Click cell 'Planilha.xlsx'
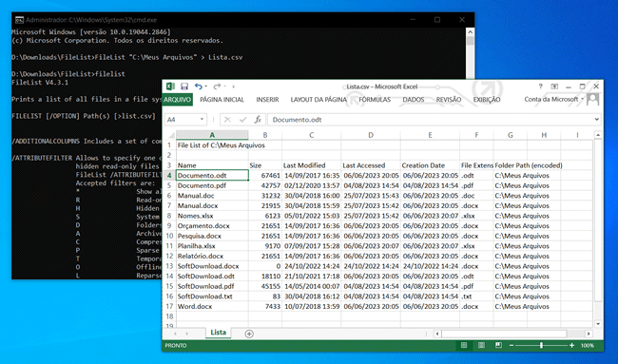This screenshot has height=364, width=618. point(212,246)
